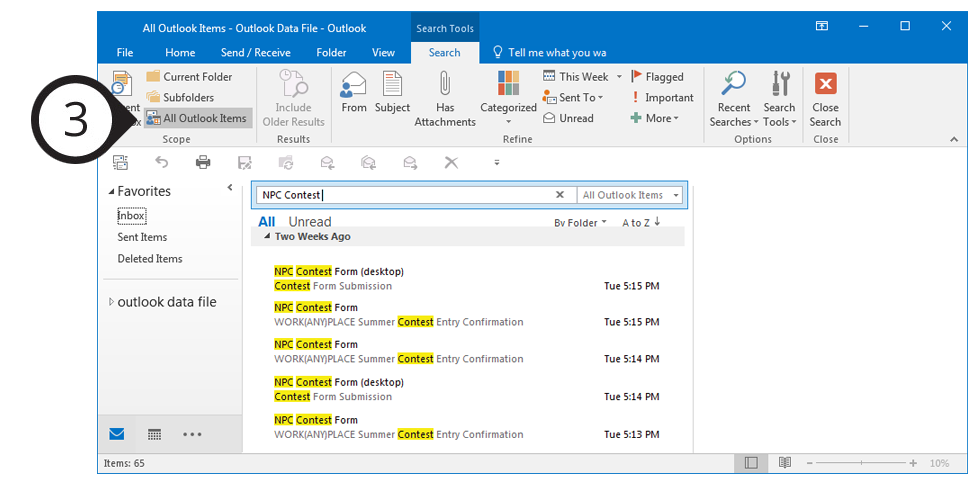Viewport: 968px width, 485px height.
Task: Expand the outlook data file tree
Action: pos(111,302)
